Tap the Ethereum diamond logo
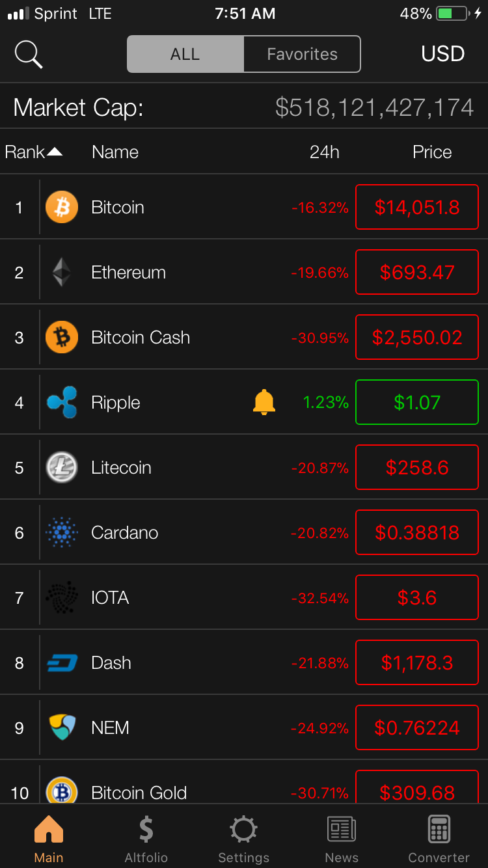 (62, 272)
